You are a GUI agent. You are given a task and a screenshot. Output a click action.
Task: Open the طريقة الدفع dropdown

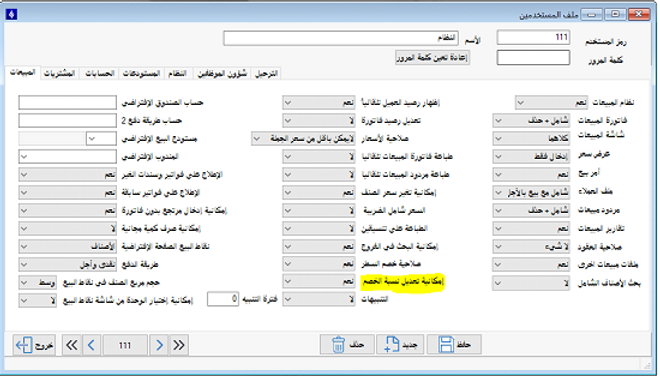(x=67, y=264)
